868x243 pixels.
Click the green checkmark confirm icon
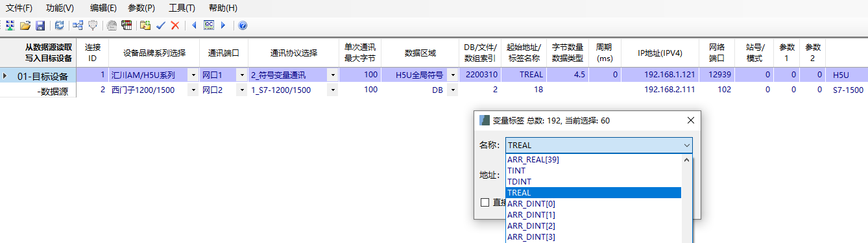point(161,25)
